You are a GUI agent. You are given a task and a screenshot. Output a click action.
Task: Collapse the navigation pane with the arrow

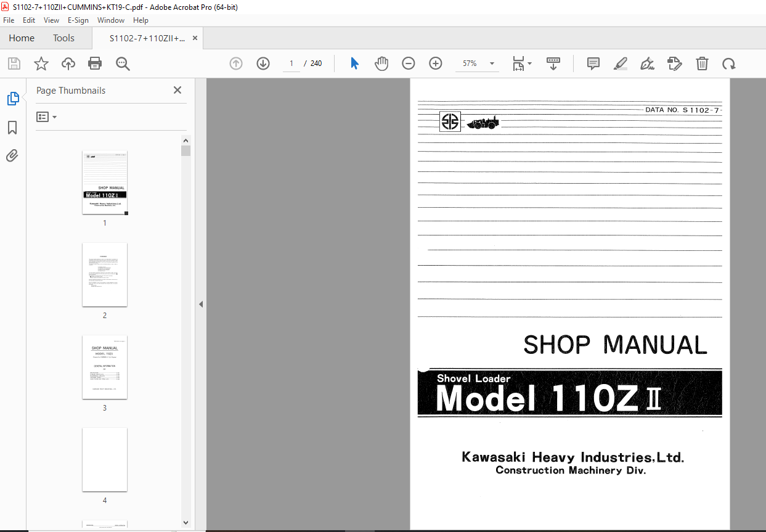(x=201, y=304)
